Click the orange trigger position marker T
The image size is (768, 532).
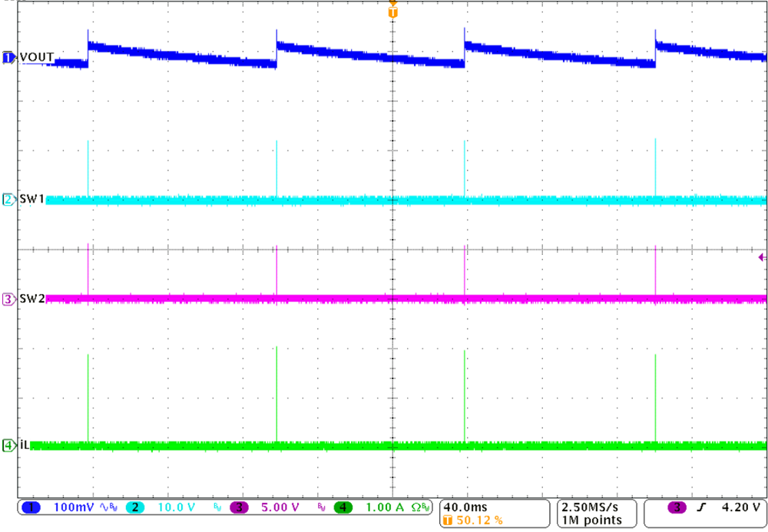392,12
